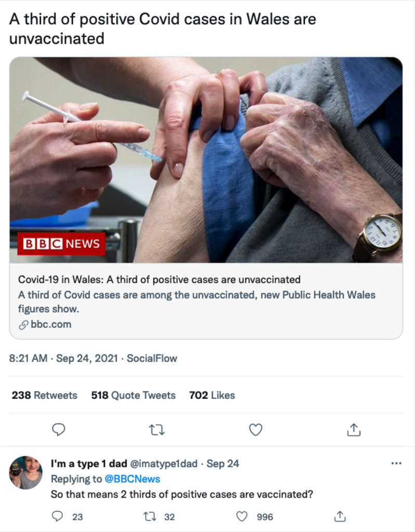
Task: Open the @BBCNews mention link
Action: pyautogui.click(x=133, y=479)
